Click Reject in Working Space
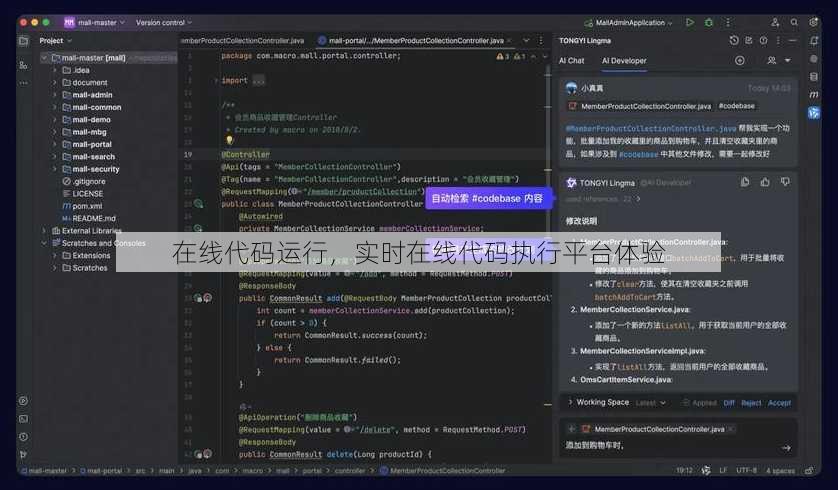The image size is (838, 490). (x=751, y=403)
